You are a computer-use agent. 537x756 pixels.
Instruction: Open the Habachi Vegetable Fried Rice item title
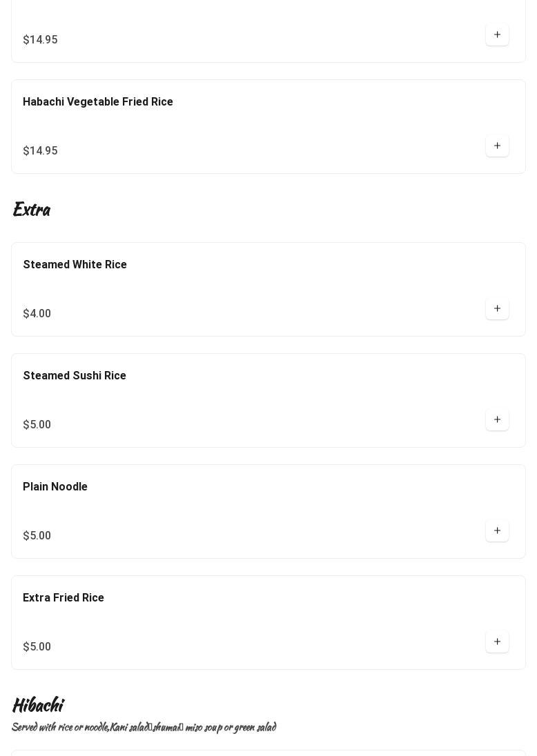98,102
